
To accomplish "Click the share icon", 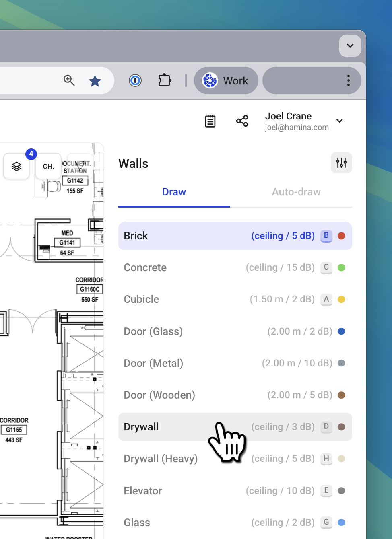I will click(x=242, y=121).
